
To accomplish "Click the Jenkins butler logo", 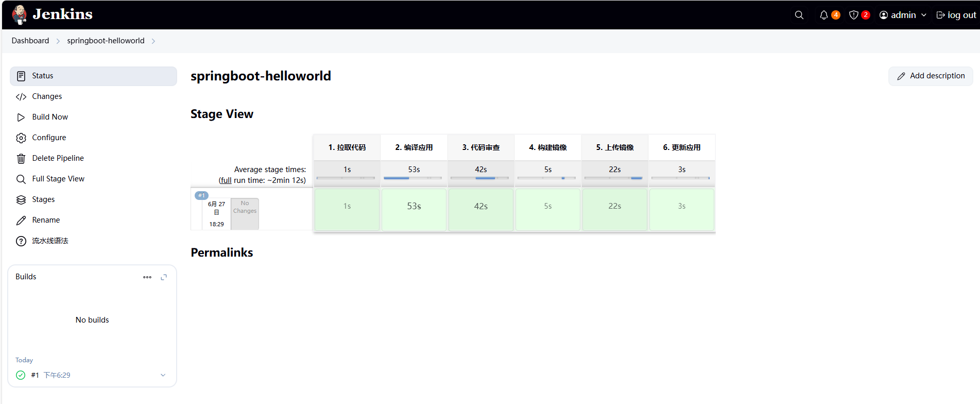I will tap(20, 14).
